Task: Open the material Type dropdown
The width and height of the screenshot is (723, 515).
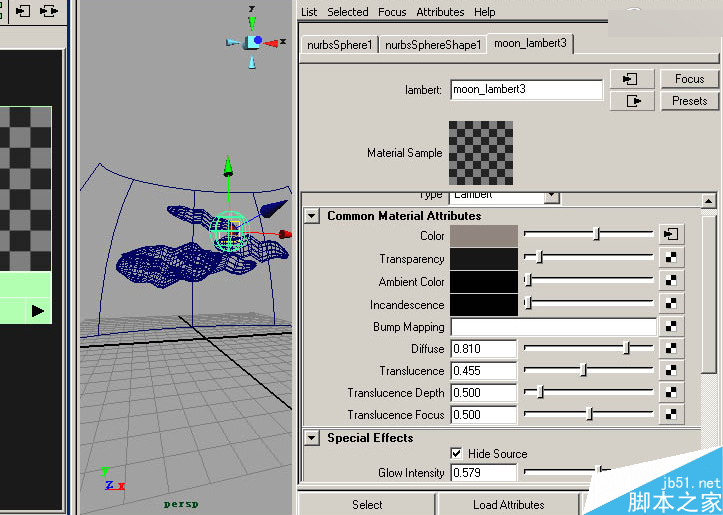Action: click(x=551, y=197)
